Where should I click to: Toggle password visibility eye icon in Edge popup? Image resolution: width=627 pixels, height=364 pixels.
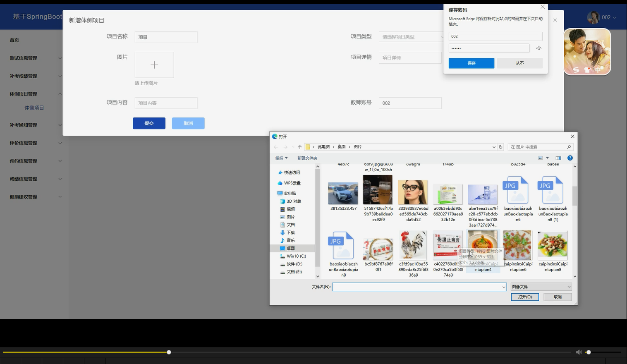tap(538, 48)
